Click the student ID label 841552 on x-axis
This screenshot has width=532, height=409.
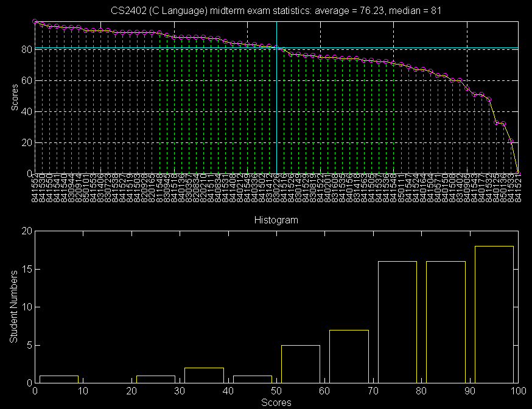35,187
